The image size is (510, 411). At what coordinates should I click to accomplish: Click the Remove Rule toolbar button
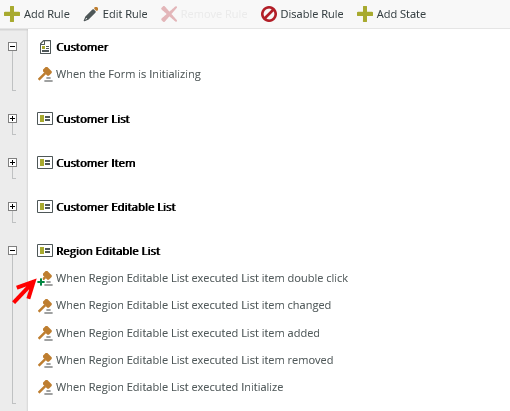point(204,14)
